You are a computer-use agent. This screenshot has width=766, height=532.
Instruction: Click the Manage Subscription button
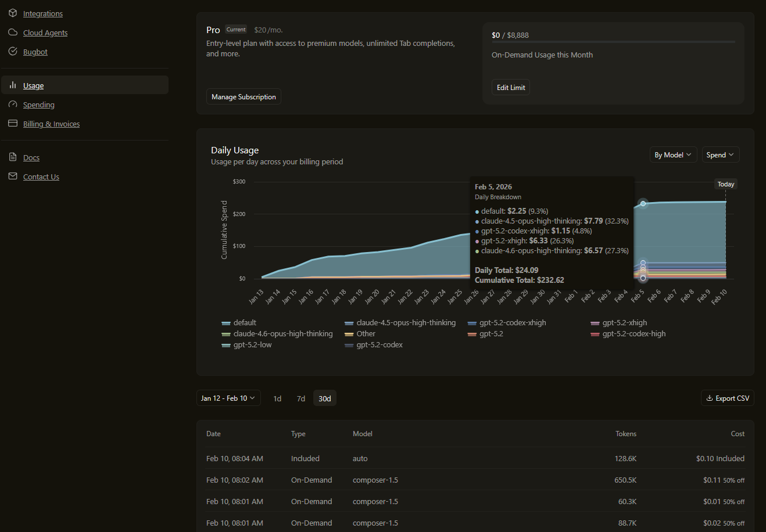click(x=244, y=97)
